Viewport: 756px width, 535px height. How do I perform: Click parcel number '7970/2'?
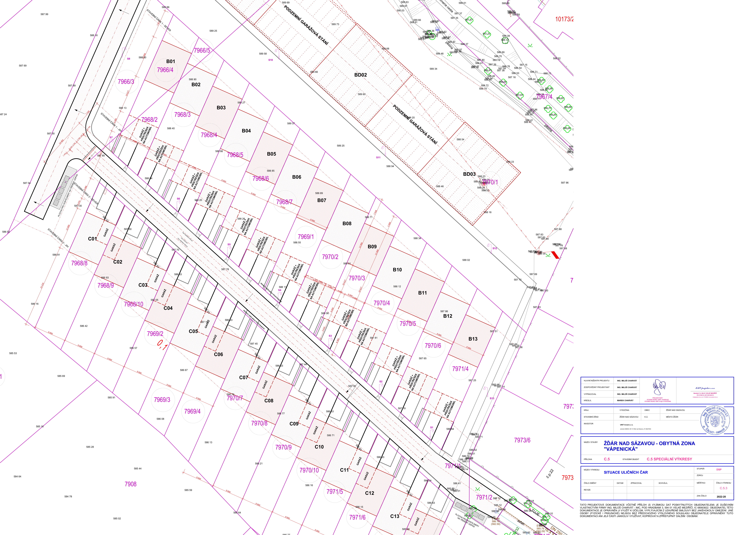330,257
